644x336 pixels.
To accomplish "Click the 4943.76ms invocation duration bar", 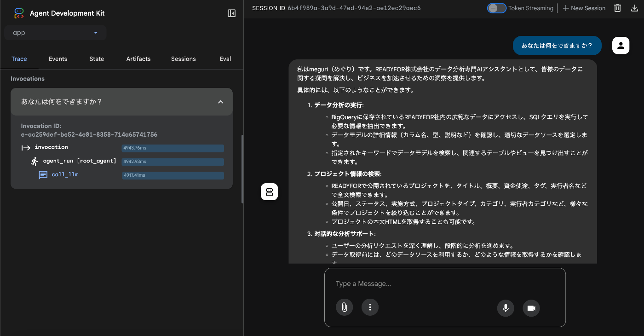I will [172, 148].
